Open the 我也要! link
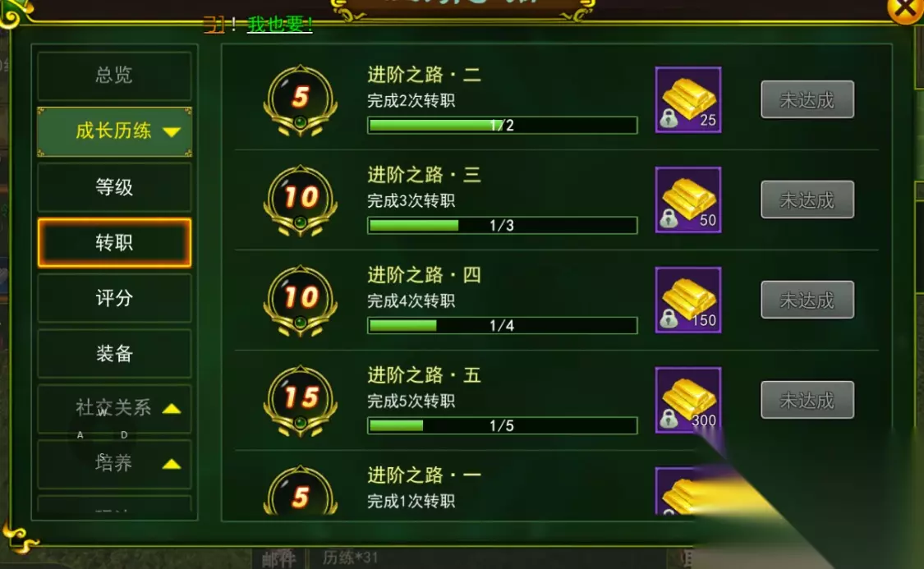 280,24
